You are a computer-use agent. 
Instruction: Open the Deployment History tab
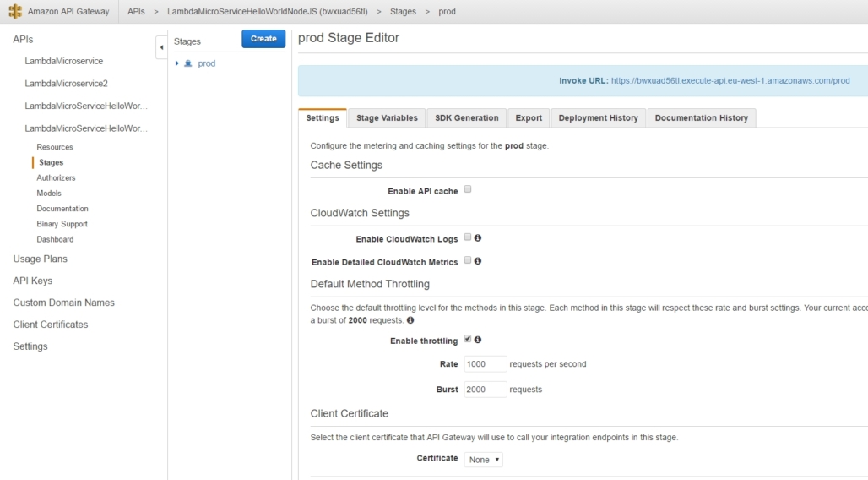599,118
